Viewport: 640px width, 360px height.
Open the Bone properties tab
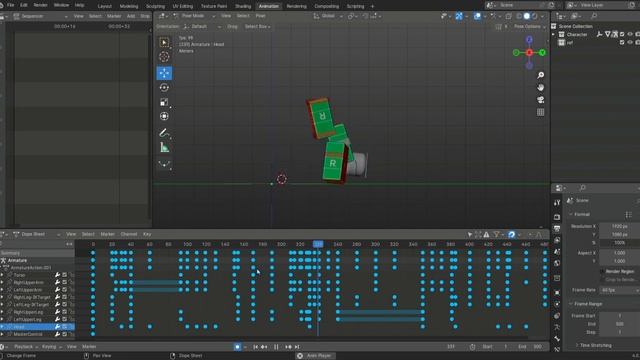tap(557, 338)
